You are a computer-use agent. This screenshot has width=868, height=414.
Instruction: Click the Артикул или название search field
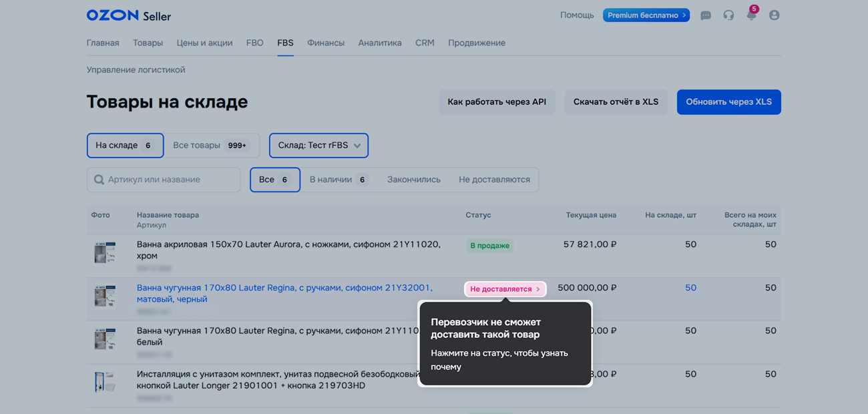coord(170,180)
